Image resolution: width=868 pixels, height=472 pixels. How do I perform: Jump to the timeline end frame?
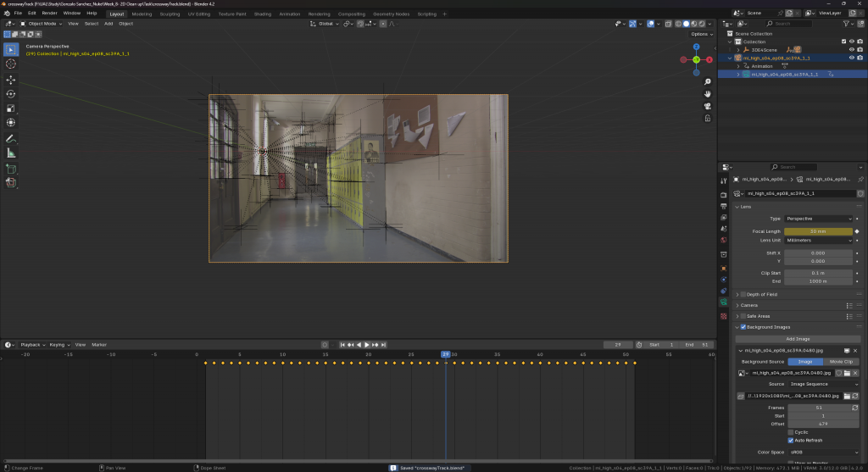point(383,345)
